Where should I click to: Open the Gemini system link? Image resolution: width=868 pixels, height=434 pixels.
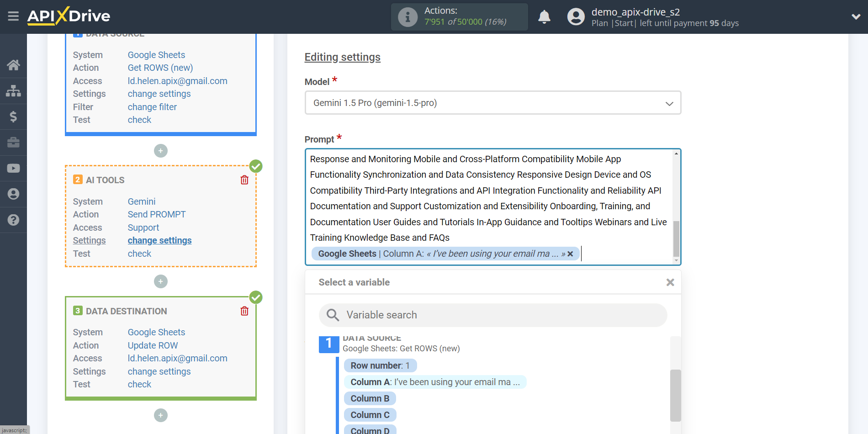click(x=142, y=201)
